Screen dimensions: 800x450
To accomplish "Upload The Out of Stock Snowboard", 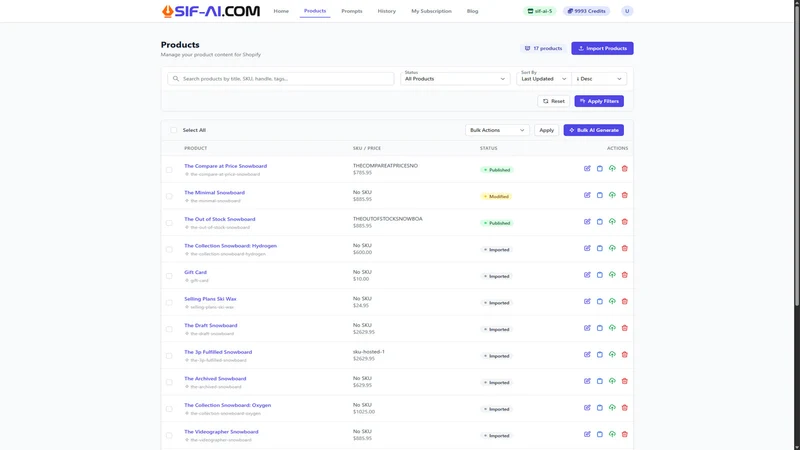I will pos(612,221).
